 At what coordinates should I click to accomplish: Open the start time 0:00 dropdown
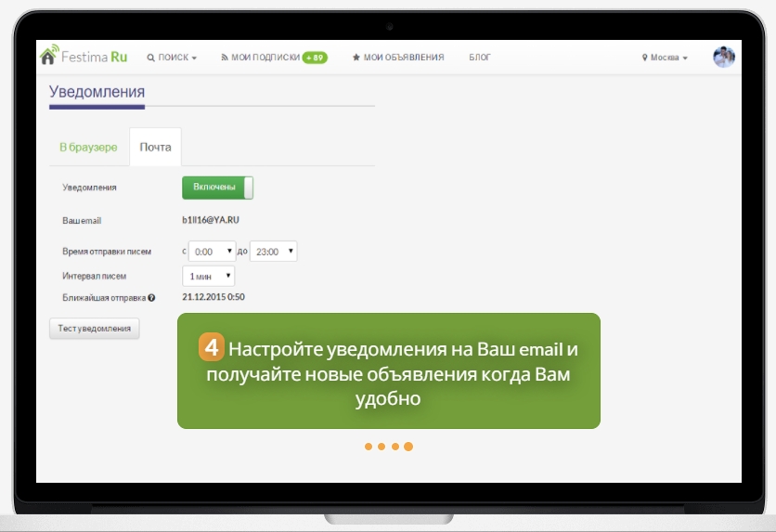click(x=212, y=252)
